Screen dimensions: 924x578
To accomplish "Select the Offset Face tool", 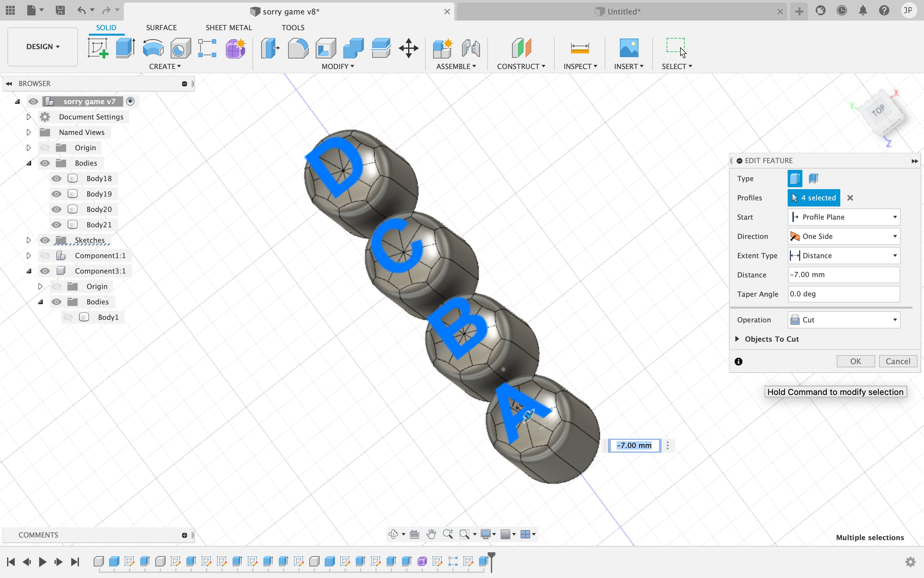I will (x=381, y=48).
